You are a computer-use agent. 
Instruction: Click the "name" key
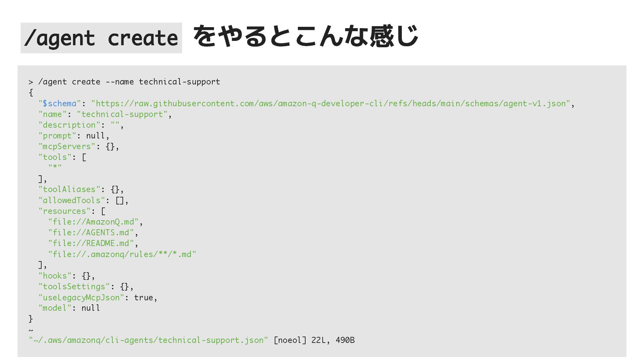52,114
